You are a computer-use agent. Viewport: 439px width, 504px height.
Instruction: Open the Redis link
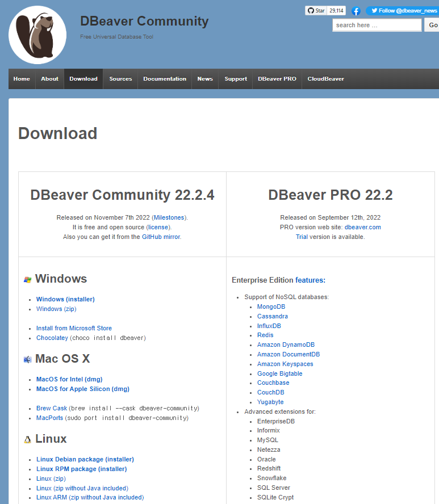coord(265,335)
